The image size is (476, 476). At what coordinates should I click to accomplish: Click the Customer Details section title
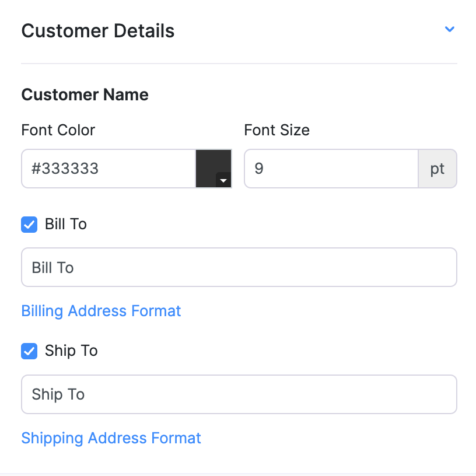(x=98, y=30)
